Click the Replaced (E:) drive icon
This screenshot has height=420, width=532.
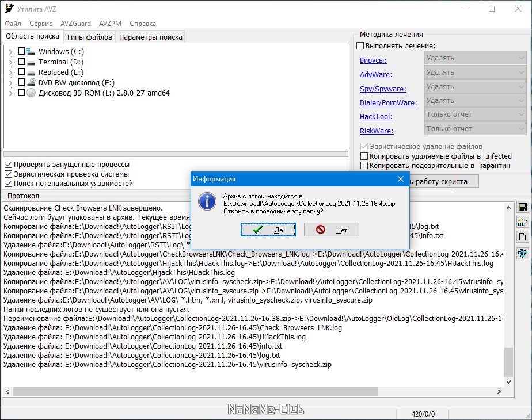[x=31, y=72]
